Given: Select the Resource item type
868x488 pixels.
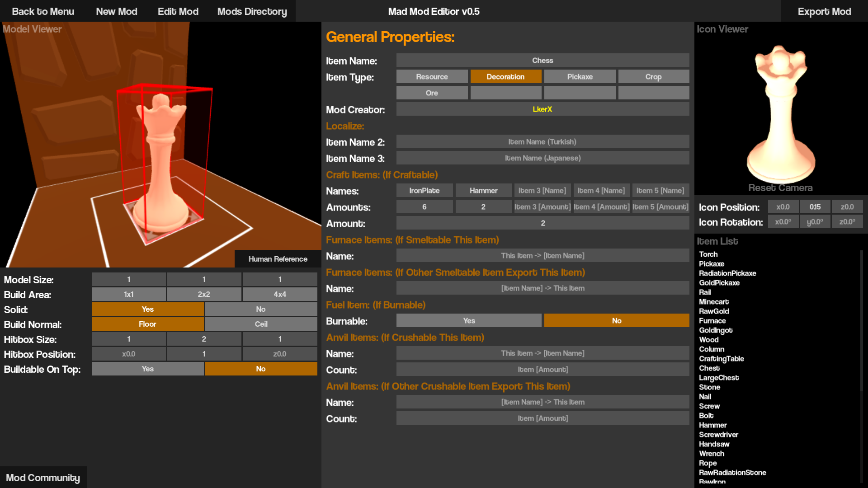Looking at the screenshot, I should [432, 77].
